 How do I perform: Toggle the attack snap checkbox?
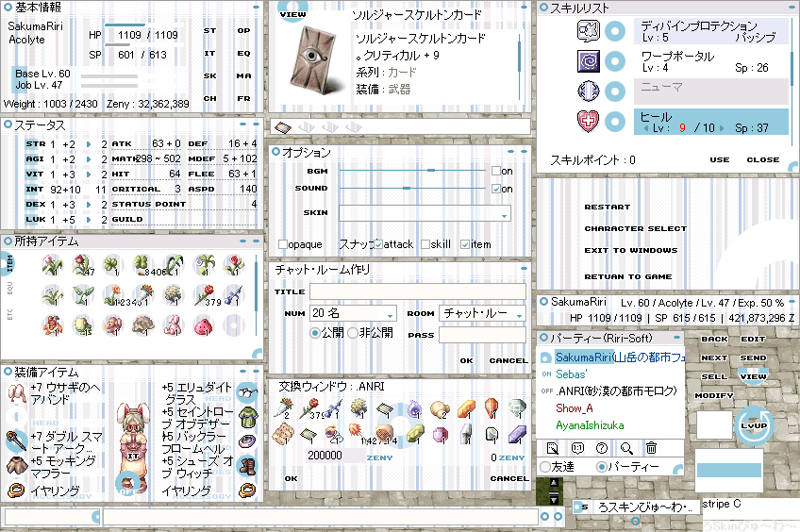click(x=378, y=244)
